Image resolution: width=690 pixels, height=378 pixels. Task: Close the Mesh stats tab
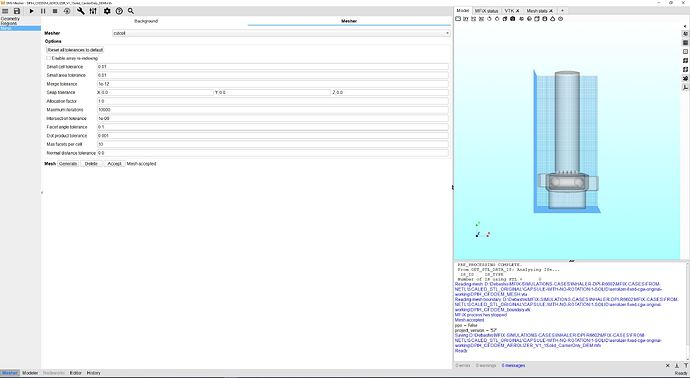551,11
